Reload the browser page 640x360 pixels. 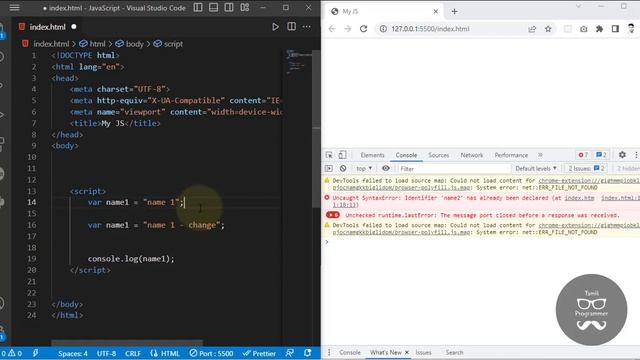(x=363, y=29)
